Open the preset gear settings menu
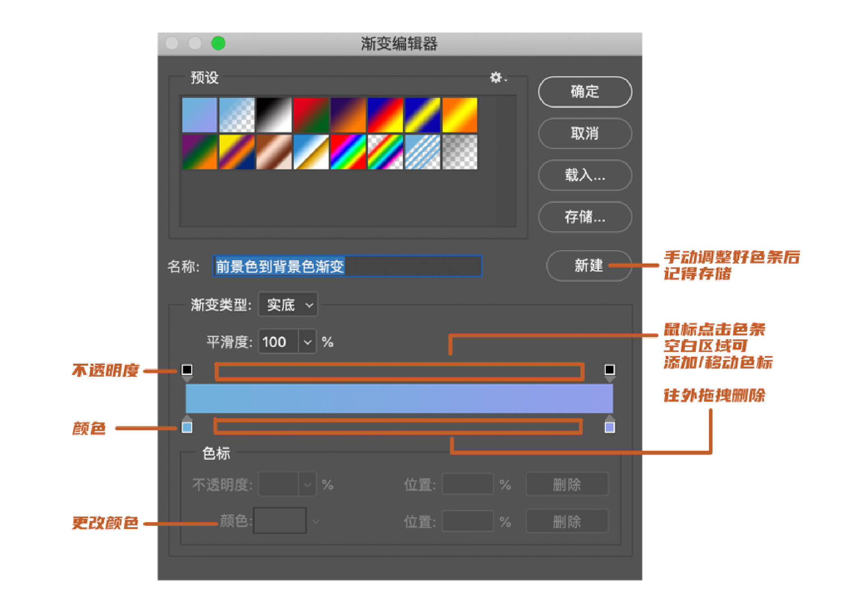Image resolution: width=868 pixels, height=613 pixels. 498,78
